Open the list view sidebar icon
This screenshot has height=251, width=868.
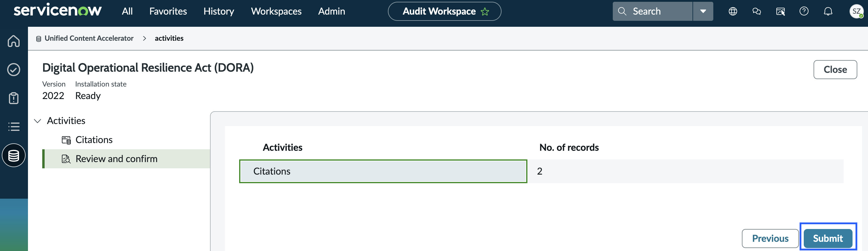coord(14,127)
